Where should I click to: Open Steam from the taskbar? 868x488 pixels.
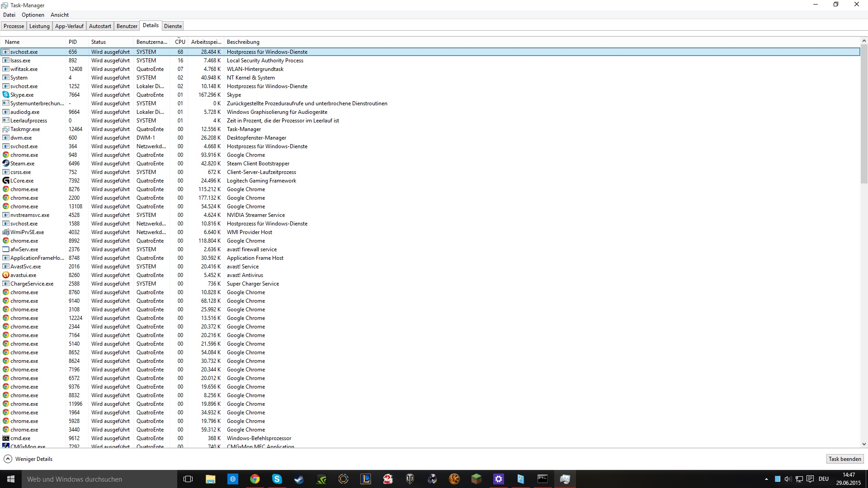coord(299,479)
